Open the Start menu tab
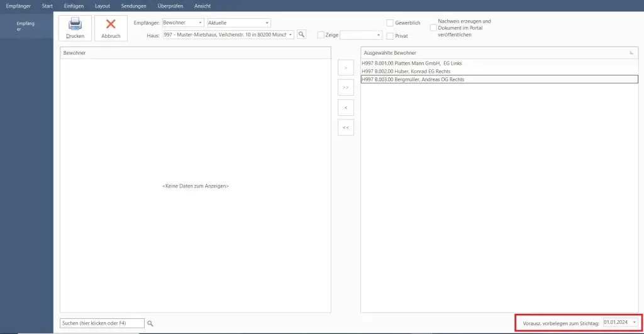Viewport: 644px width, 334px height. [47, 6]
